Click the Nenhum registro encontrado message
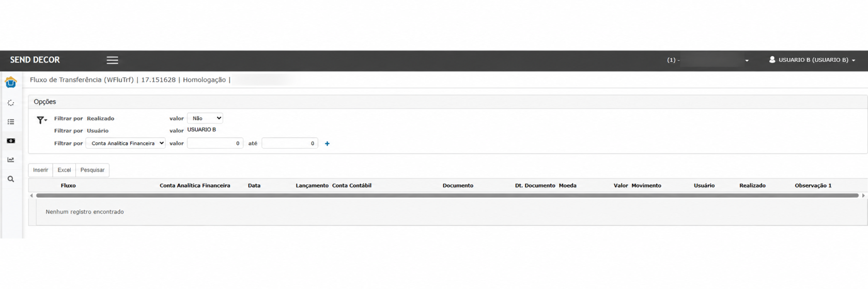The image size is (868, 289). coord(85,212)
